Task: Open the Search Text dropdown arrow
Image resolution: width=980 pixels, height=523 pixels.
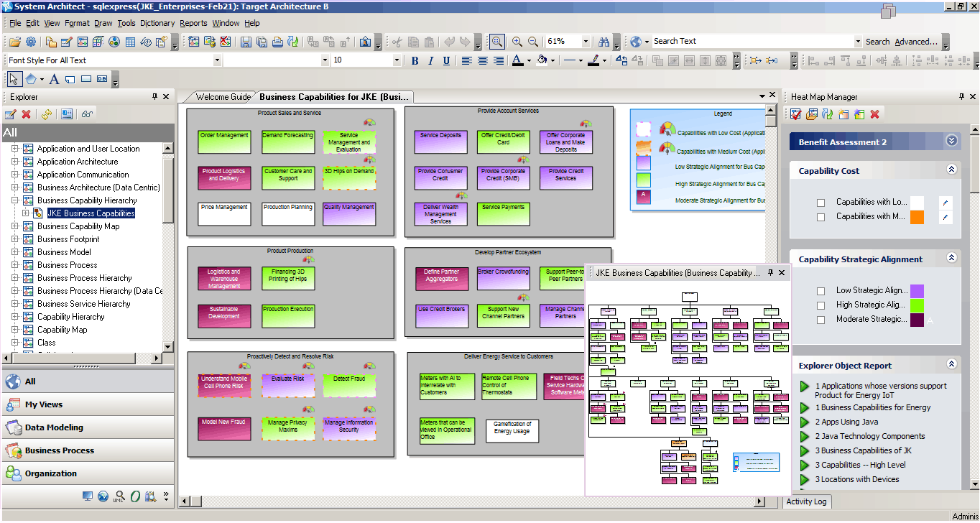Action: (x=858, y=42)
